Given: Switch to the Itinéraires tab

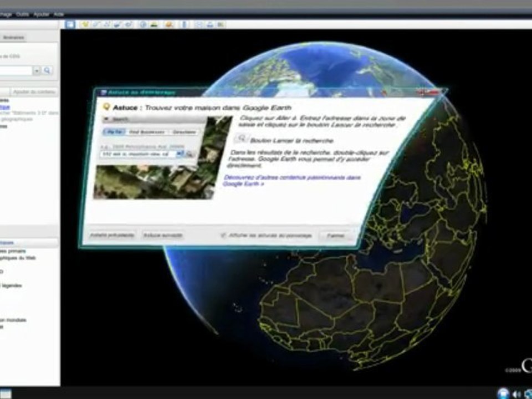Looking at the screenshot, I should (13, 38).
